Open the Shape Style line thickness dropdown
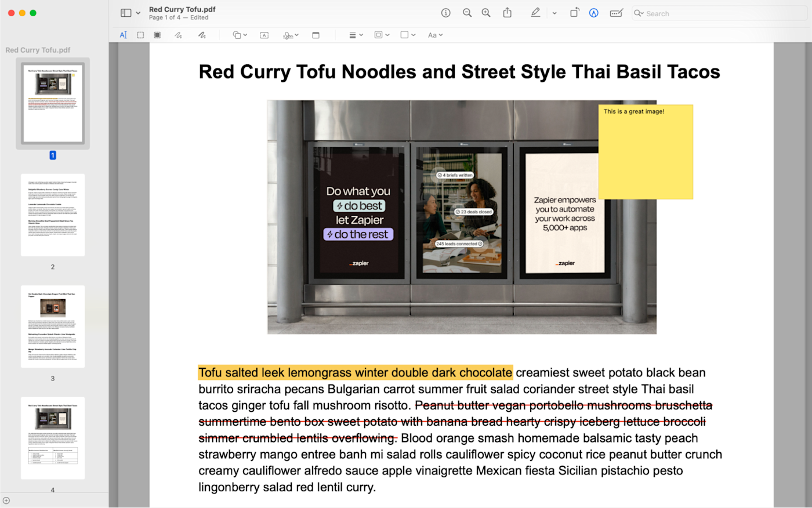The width and height of the screenshot is (812, 508). (x=356, y=35)
